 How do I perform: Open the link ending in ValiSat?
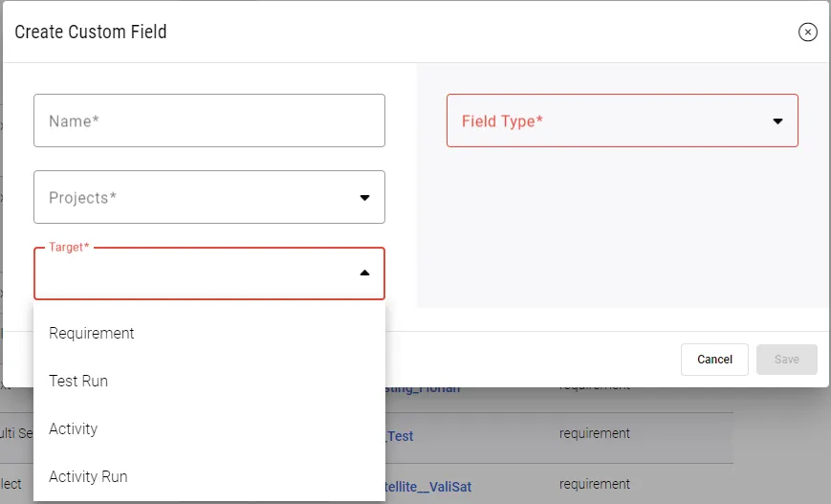pyautogui.click(x=428, y=487)
